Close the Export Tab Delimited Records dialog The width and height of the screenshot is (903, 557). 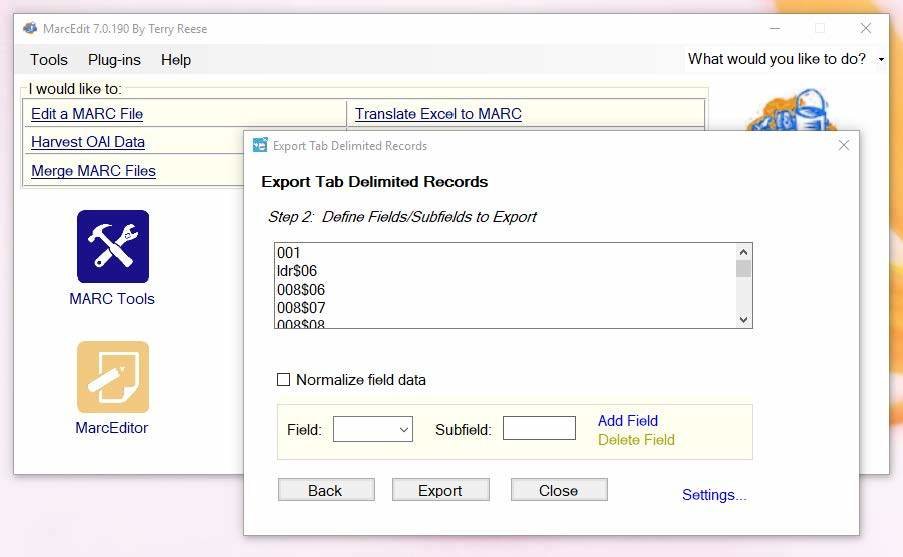coord(844,145)
